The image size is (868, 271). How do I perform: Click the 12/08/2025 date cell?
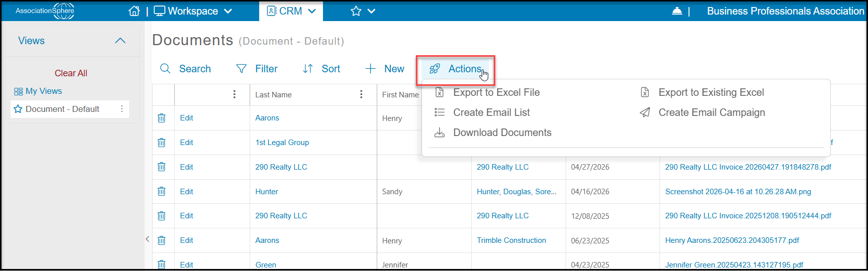click(590, 216)
